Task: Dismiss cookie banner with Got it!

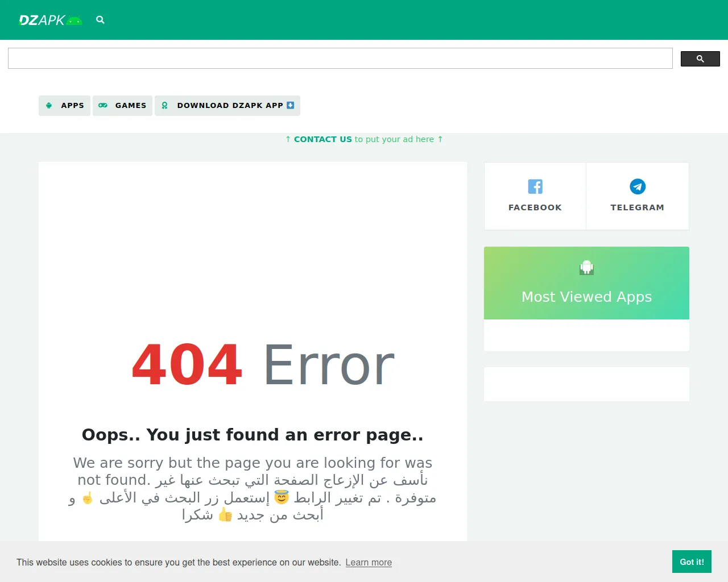Action: point(692,562)
